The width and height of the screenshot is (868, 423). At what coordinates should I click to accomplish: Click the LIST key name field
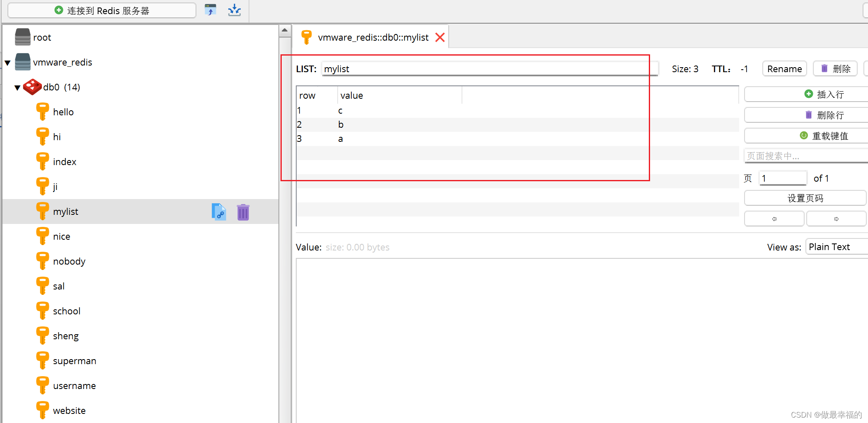click(489, 69)
